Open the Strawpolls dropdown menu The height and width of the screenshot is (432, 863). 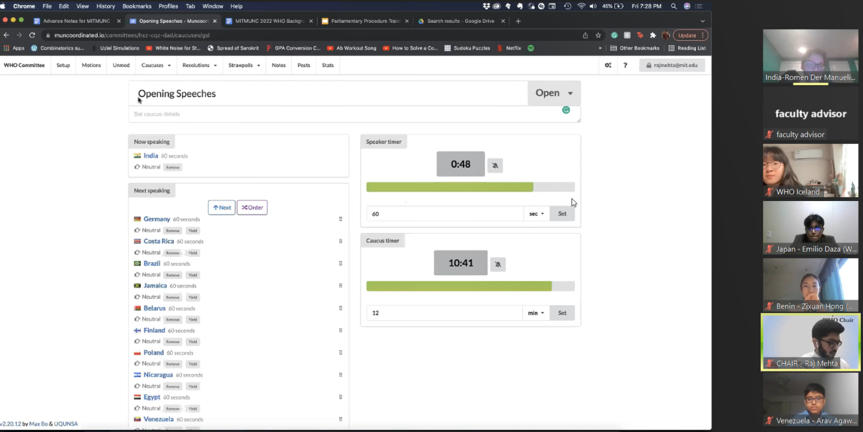click(x=244, y=65)
